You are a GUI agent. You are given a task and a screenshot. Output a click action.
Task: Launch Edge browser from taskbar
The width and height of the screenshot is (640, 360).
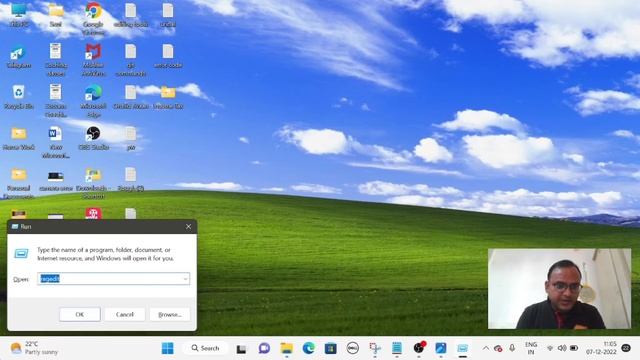[x=309, y=348]
